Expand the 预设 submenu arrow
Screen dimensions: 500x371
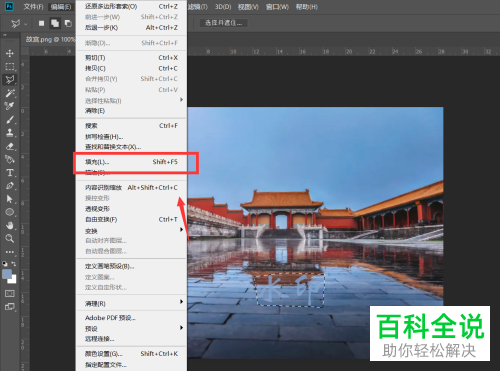(181, 328)
